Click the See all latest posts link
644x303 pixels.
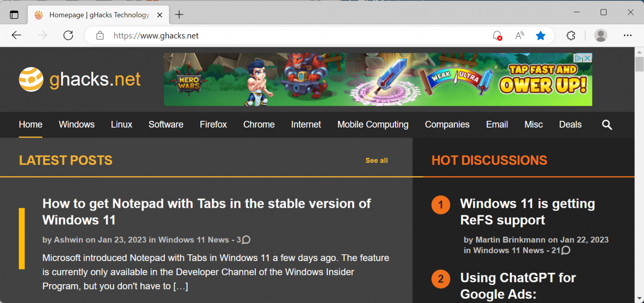pos(376,160)
